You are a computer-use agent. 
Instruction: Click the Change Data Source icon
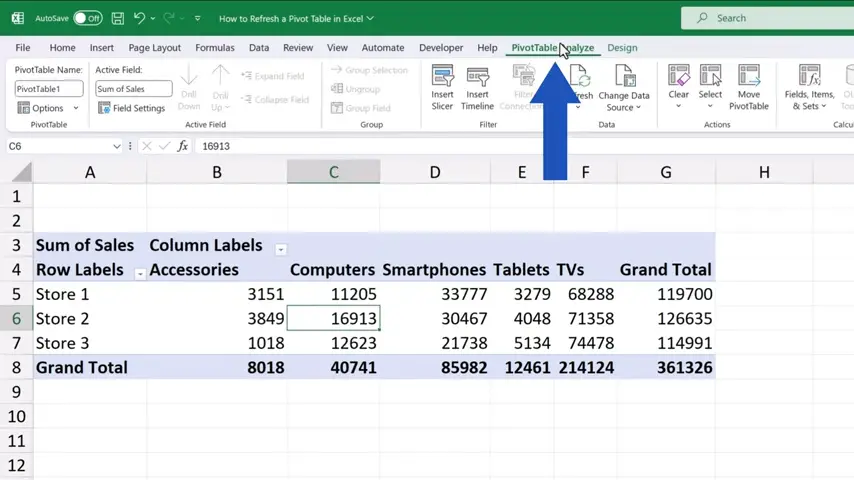tap(624, 78)
